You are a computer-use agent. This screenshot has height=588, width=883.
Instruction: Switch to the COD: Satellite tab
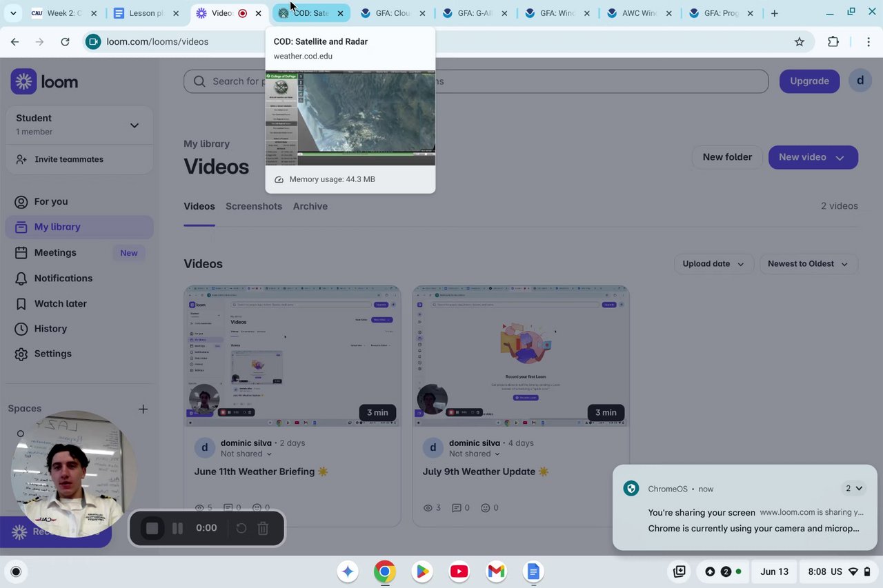click(310, 13)
